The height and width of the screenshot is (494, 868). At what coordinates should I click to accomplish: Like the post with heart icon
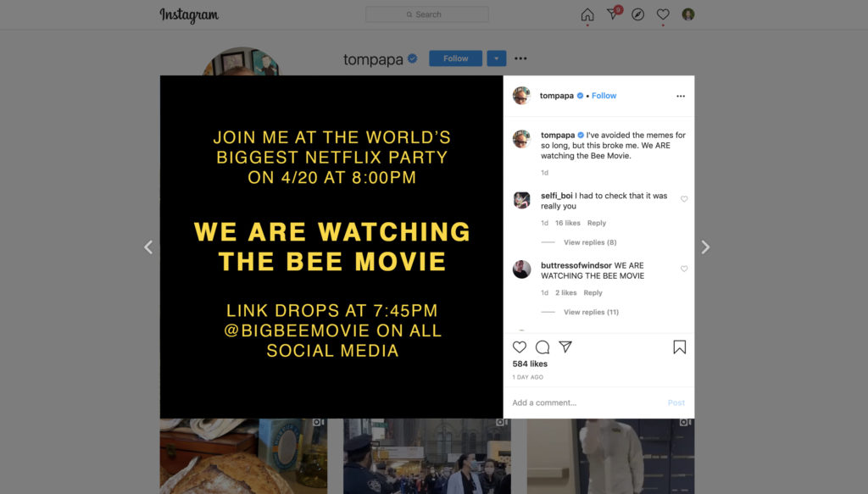(520, 347)
